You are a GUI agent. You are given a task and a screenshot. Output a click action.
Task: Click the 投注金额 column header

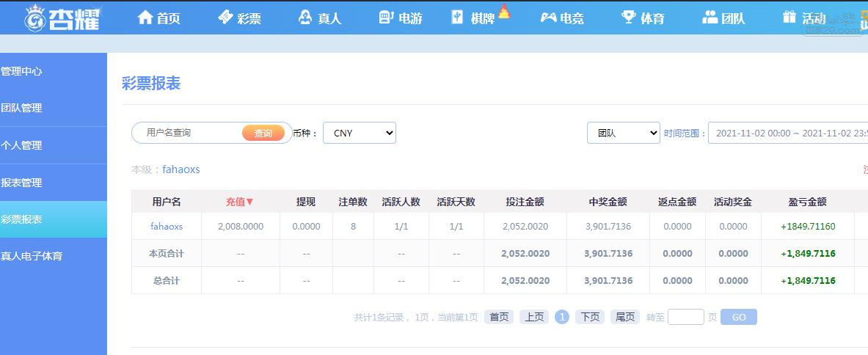pyautogui.click(x=525, y=202)
